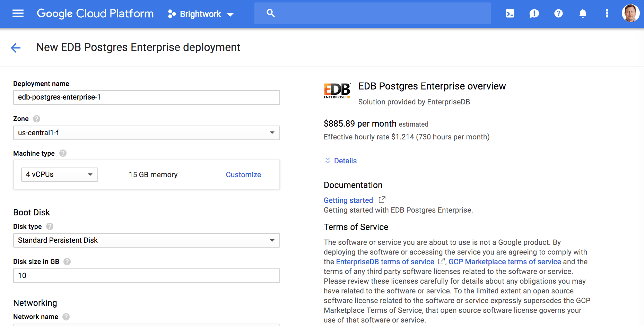
Task: Show help for Zone
Action: tap(36, 119)
